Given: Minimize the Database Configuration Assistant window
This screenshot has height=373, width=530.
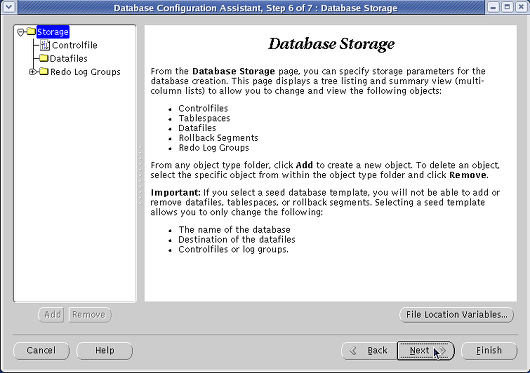Looking at the screenshot, I should coord(493,7).
